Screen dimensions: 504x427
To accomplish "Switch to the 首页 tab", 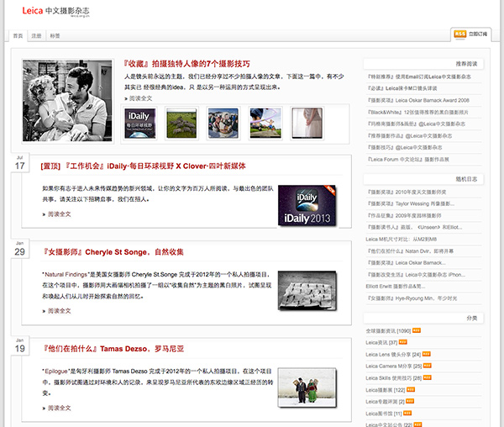I will 18,37.
